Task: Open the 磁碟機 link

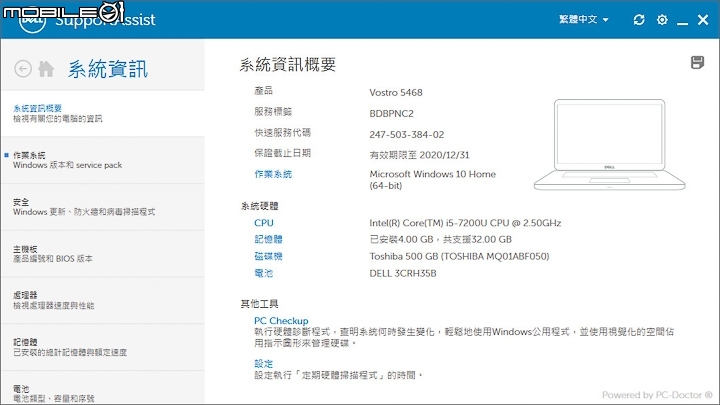Action: pos(269,256)
